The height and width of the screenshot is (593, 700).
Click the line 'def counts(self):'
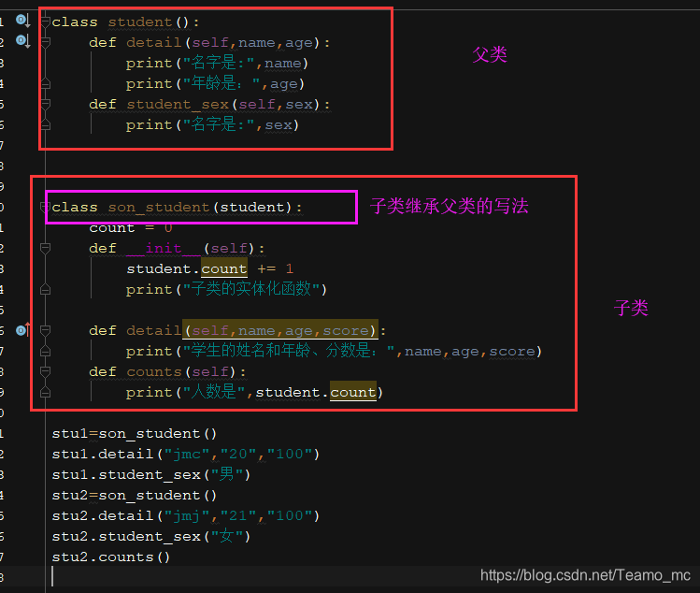click(167, 372)
